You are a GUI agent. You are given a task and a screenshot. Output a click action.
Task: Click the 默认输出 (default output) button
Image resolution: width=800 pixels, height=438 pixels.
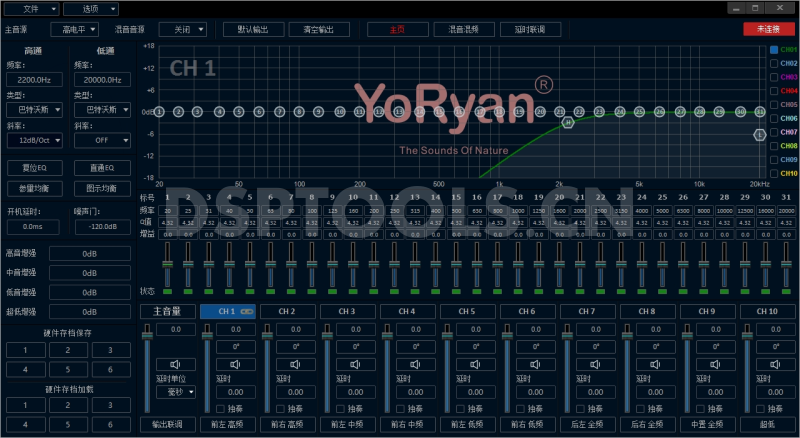(254, 30)
